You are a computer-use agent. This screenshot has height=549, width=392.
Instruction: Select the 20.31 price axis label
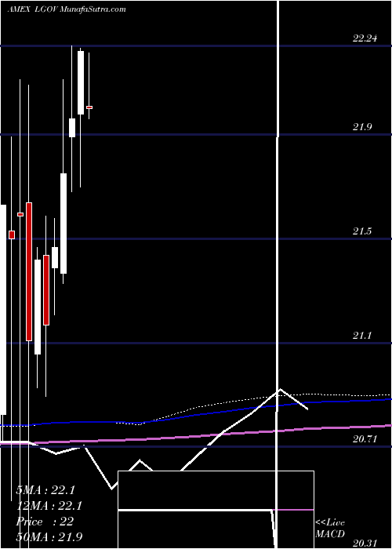tap(365, 543)
